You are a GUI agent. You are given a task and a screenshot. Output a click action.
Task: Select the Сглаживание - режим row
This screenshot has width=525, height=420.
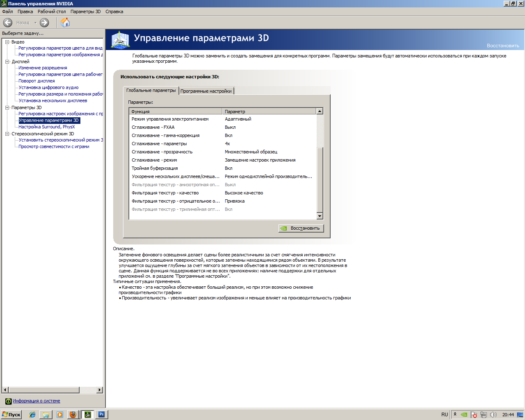point(223,160)
